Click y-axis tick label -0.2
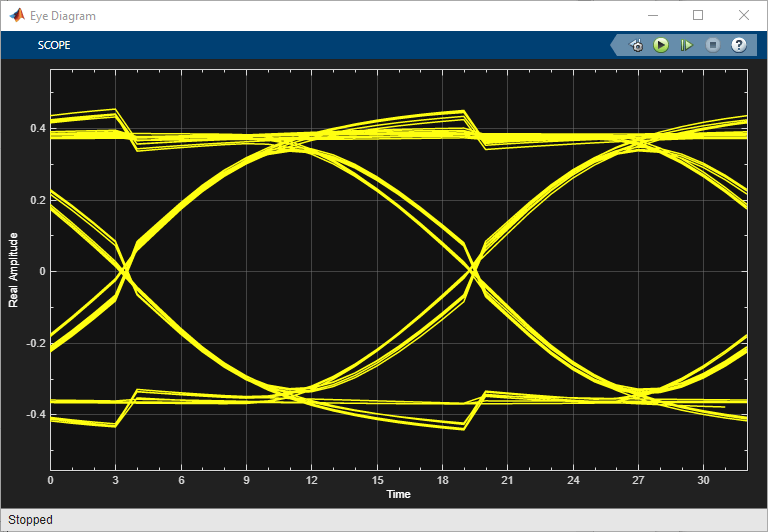768x532 pixels. (x=36, y=343)
